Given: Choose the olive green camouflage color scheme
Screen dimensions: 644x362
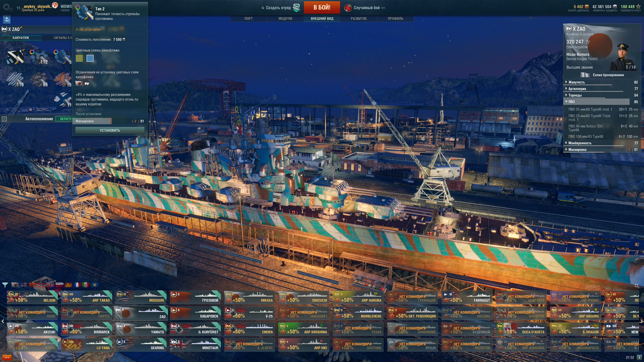Looking at the screenshot, I should (79, 58).
